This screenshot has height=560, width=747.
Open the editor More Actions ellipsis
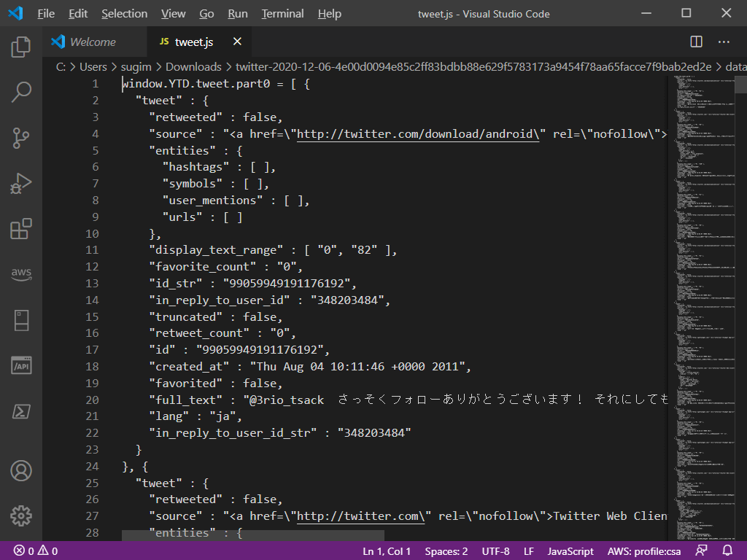point(724,42)
